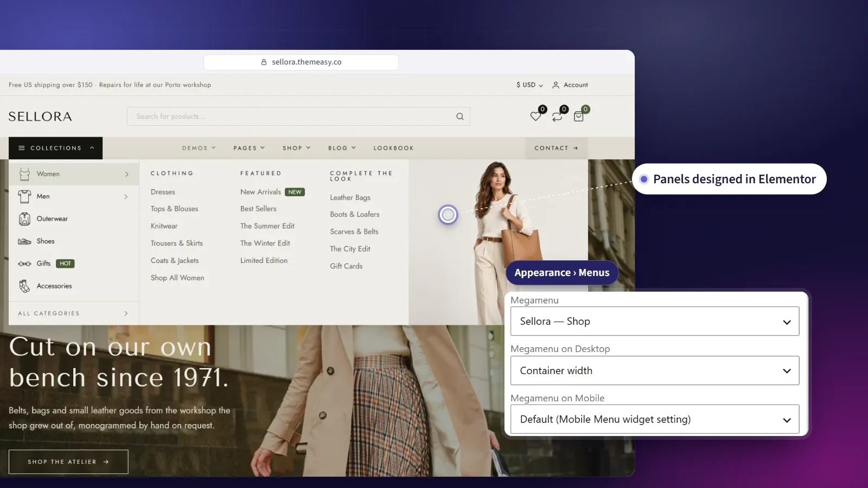Screen dimensions: 868x488
Task: Click the Sellora logo
Action: (40, 117)
